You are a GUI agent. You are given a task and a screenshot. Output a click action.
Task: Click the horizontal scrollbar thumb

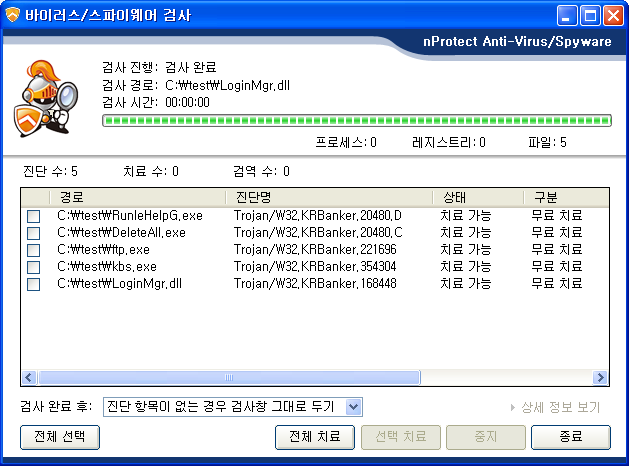229,377
